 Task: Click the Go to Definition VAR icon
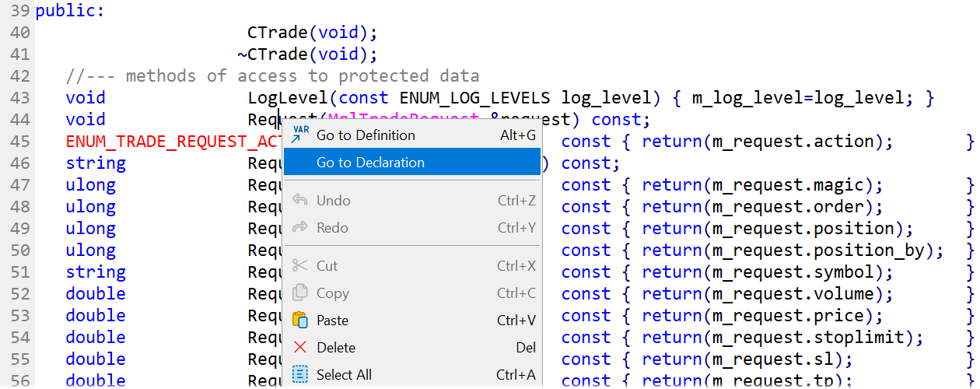click(299, 135)
